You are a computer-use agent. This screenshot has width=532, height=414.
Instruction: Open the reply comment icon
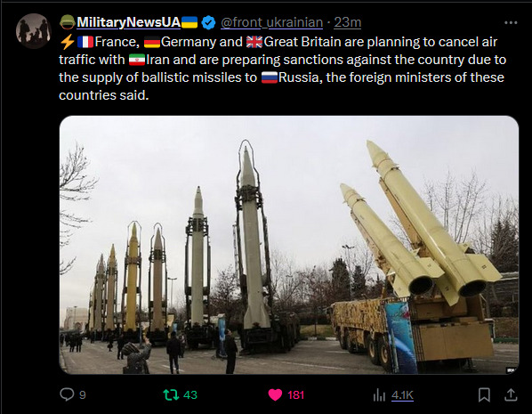(67, 394)
